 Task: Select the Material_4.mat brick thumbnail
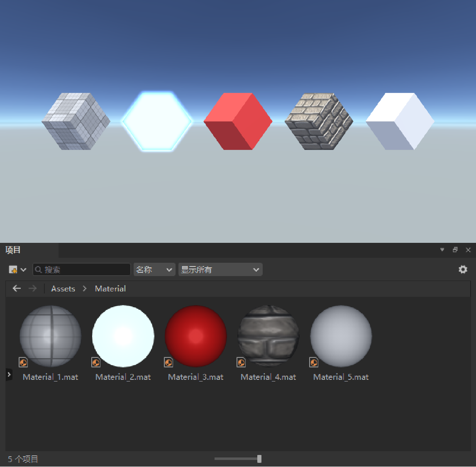(268, 336)
